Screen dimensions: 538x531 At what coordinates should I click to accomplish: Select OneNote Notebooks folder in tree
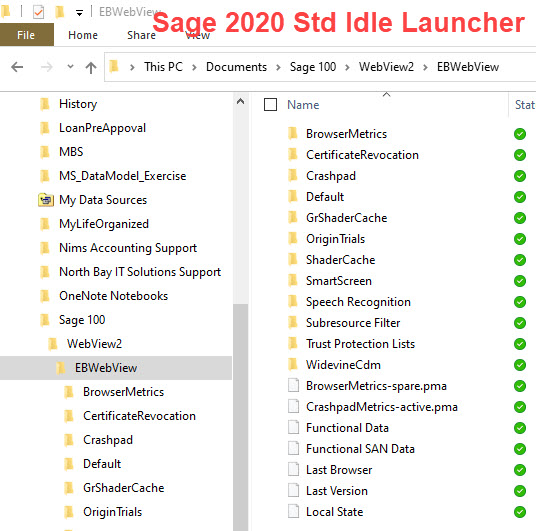(114, 296)
